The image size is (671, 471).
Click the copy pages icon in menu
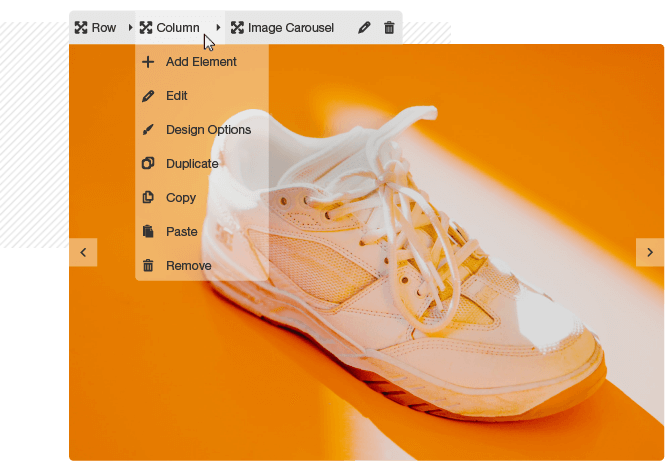click(x=148, y=197)
